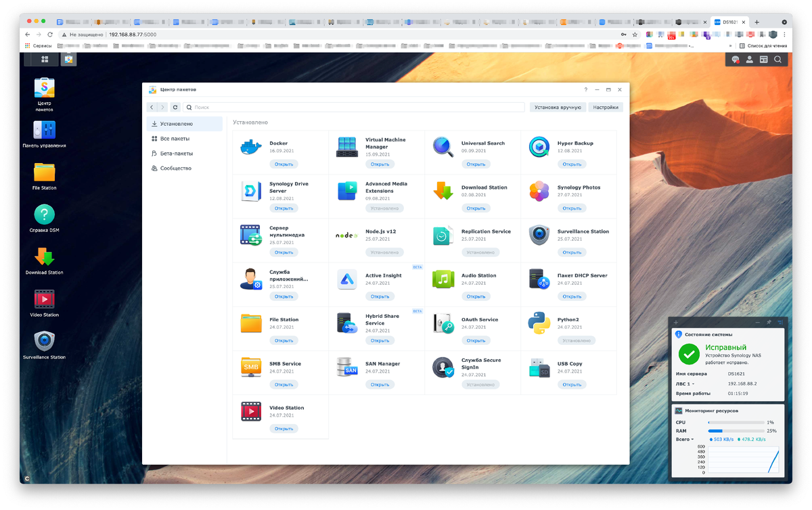Click the Установка вручную button
The height and width of the screenshot is (510, 812).
tap(558, 107)
